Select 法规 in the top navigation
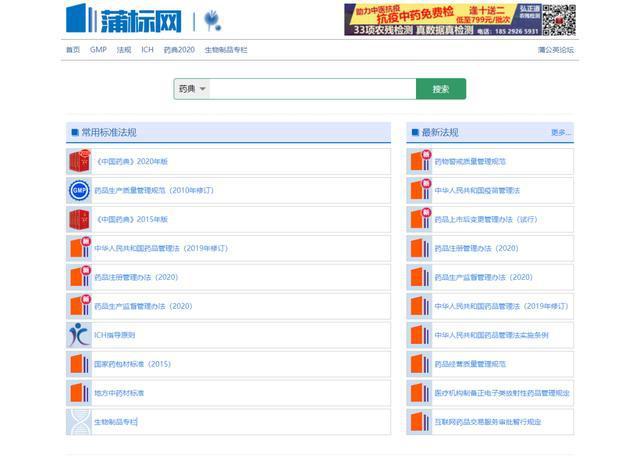This screenshot has height=457, width=640. coord(123,49)
